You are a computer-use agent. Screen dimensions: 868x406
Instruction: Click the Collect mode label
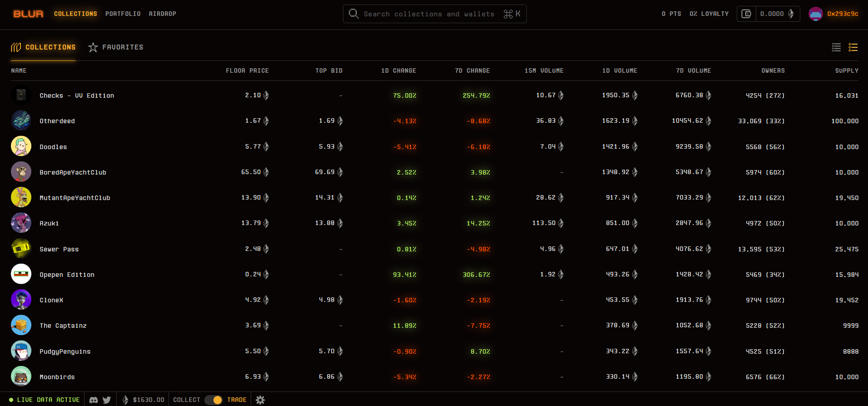coord(187,400)
